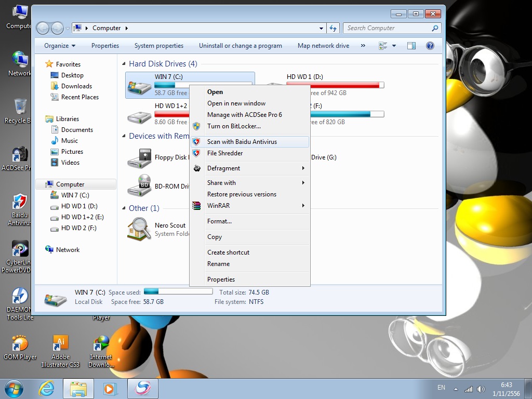Select the Floppy Disk drive icon
This screenshot has width=532, height=399.
tap(139, 158)
